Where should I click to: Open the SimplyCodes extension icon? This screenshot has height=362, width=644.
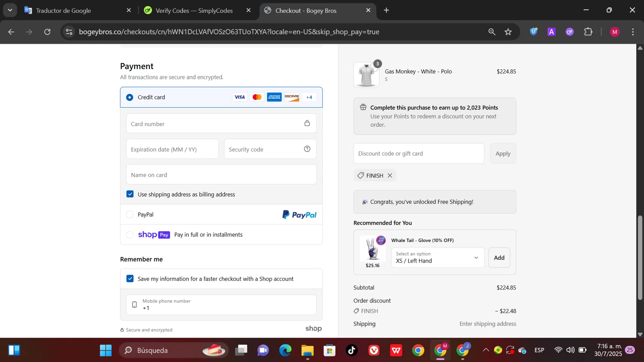pyautogui.click(x=570, y=32)
